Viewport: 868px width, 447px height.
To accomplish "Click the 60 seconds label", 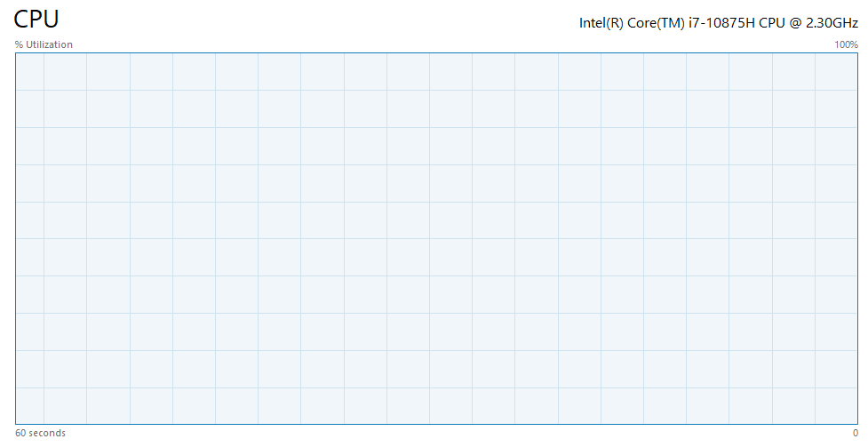I will coord(40,433).
